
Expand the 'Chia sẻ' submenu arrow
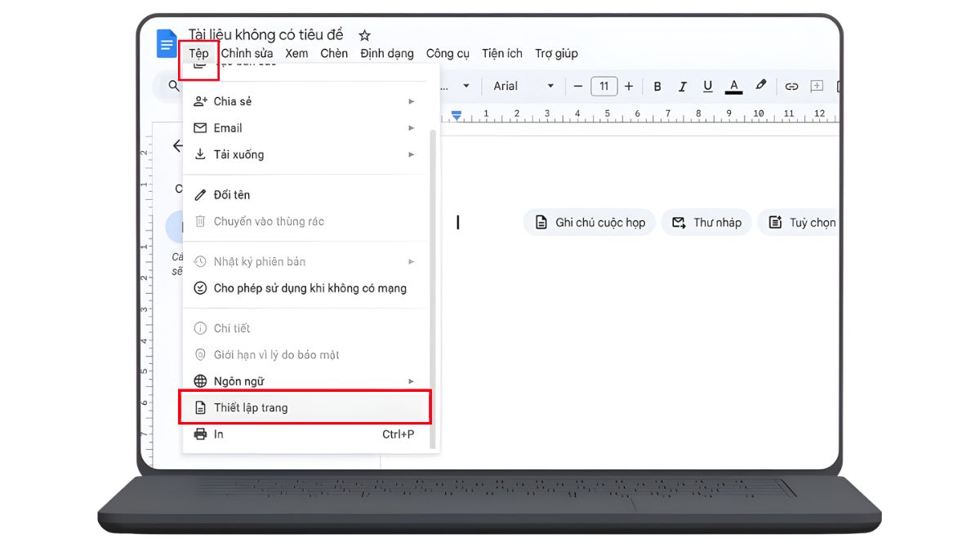(x=412, y=101)
